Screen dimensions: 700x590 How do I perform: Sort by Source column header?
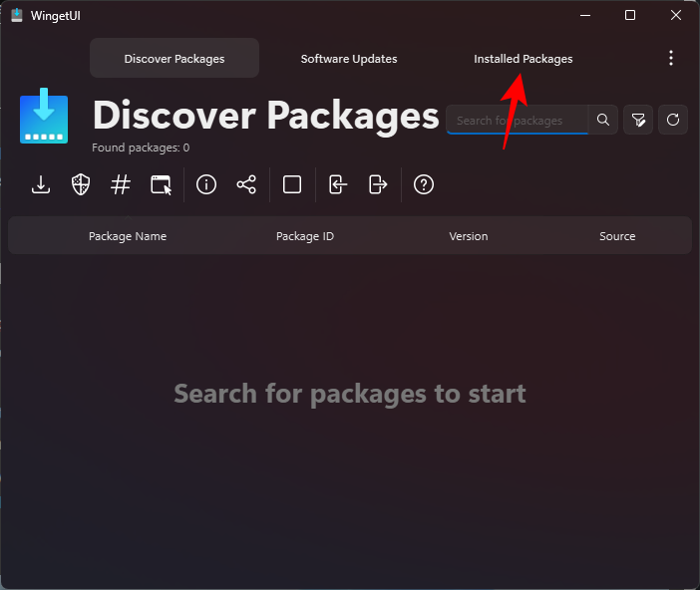tap(617, 236)
